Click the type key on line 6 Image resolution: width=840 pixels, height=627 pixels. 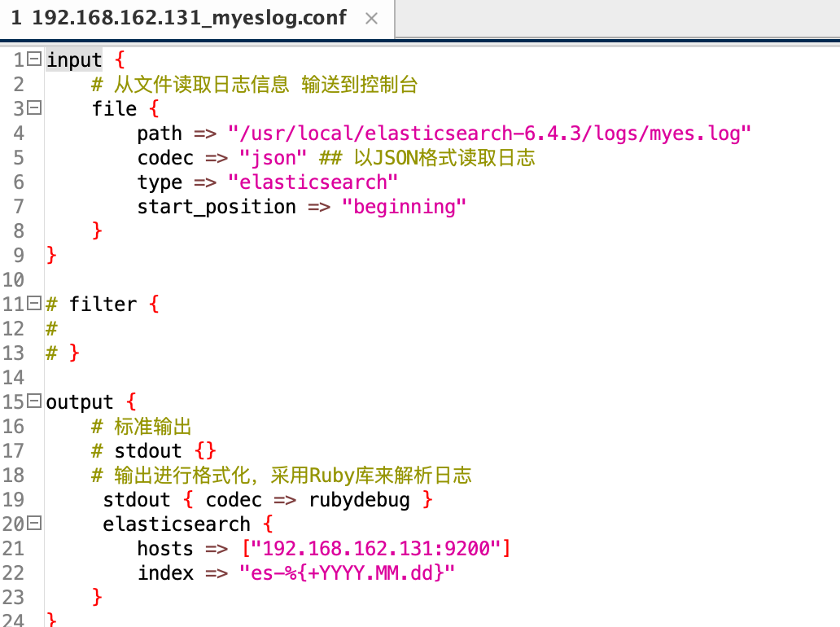click(160, 182)
